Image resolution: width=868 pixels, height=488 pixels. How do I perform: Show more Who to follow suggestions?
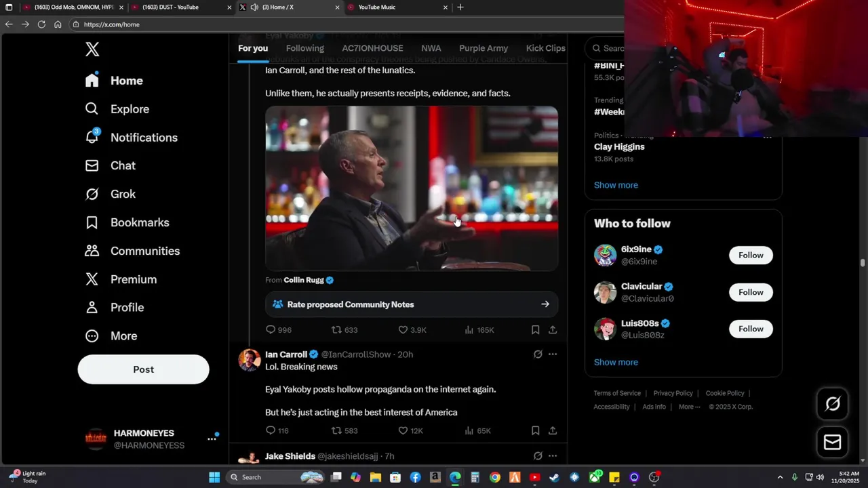pyautogui.click(x=616, y=362)
